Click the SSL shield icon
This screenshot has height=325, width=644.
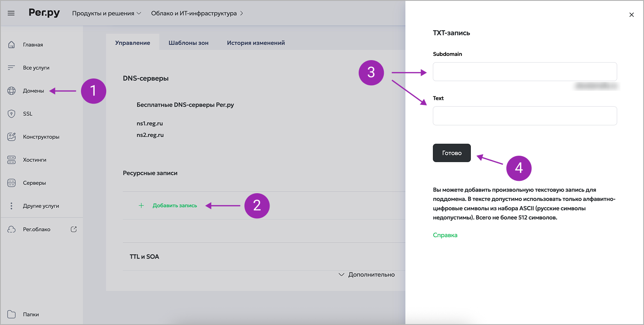(x=12, y=114)
